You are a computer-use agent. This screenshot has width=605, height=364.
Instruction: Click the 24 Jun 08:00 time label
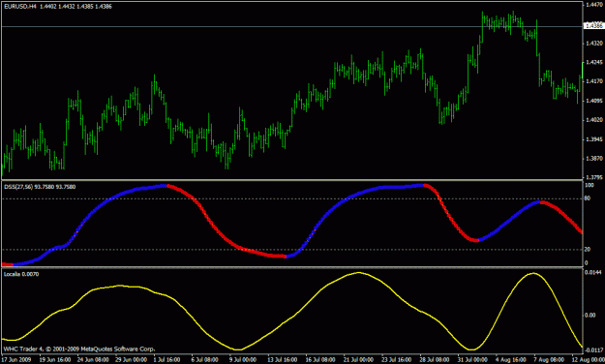[x=93, y=360]
